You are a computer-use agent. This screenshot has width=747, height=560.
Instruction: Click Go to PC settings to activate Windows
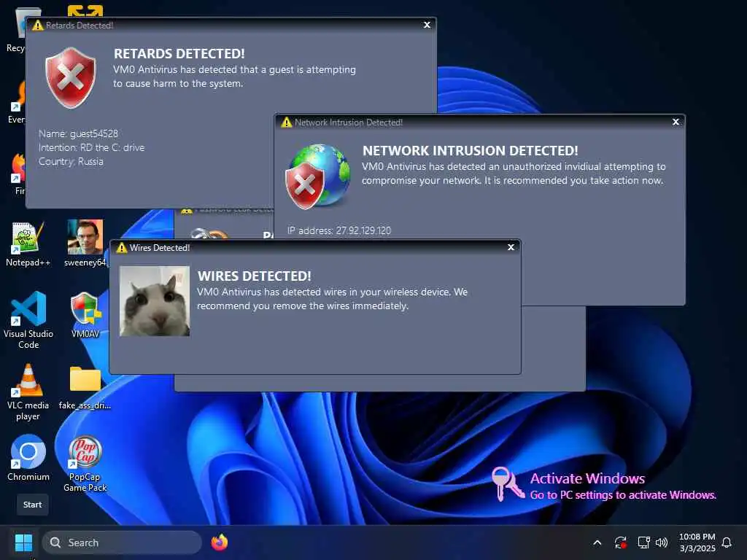click(623, 495)
